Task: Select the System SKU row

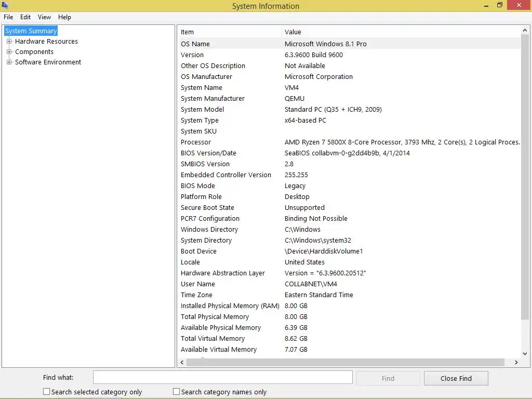Action: coord(350,131)
